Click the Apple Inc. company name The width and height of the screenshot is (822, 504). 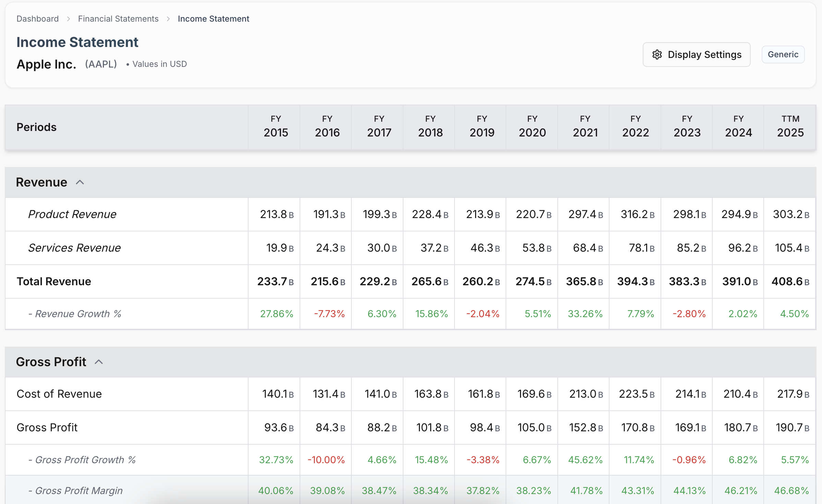click(x=46, y=64)
